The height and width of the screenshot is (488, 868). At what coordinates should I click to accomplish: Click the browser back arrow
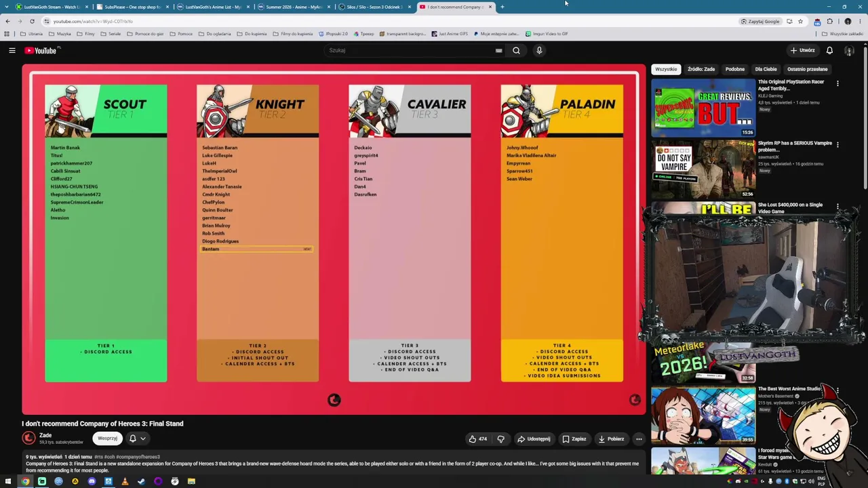(7, 21)
